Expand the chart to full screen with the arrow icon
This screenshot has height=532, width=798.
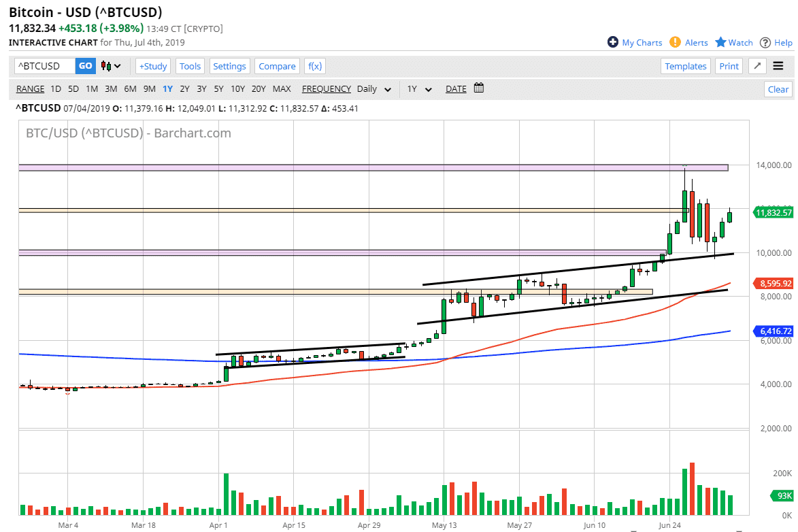pyautogui.click(x=757, y=66)
